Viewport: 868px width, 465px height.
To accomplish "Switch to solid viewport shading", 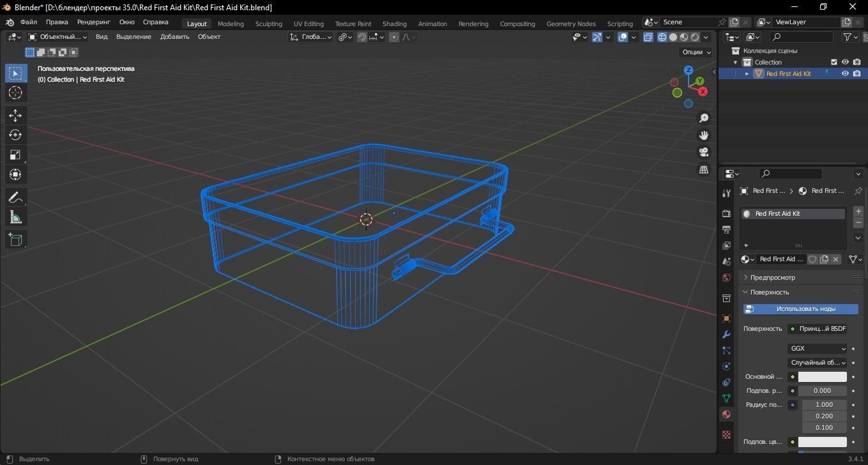I will (x=673, y=37).
